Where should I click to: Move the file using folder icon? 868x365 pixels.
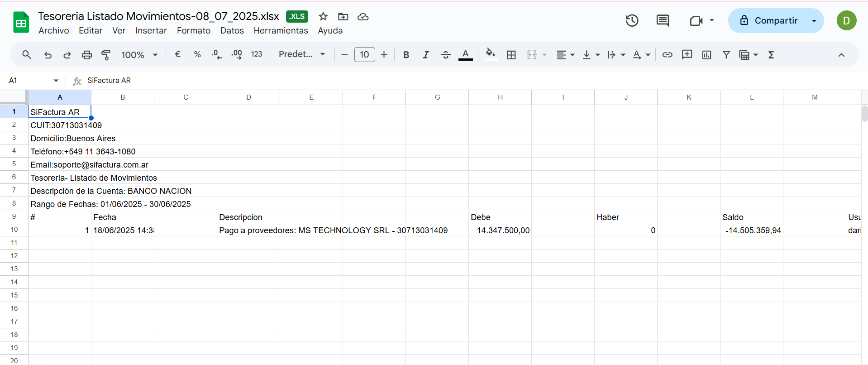pos(343,17)
